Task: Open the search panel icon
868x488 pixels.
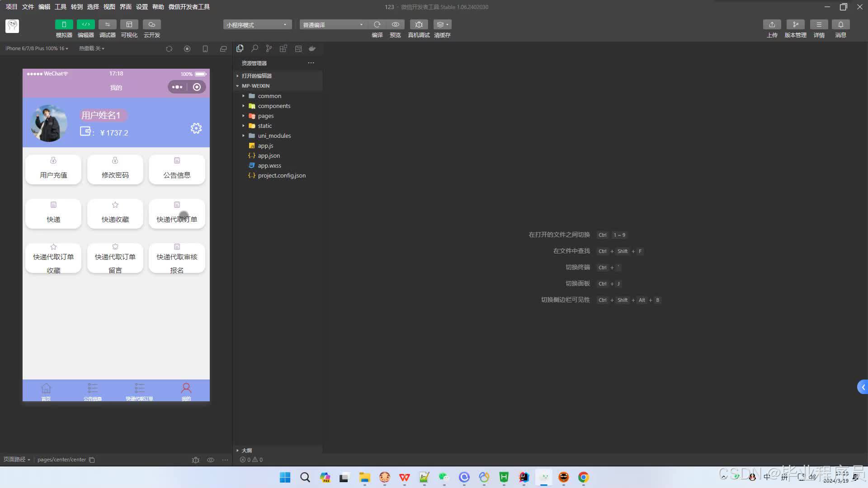Action: (255, 48)
